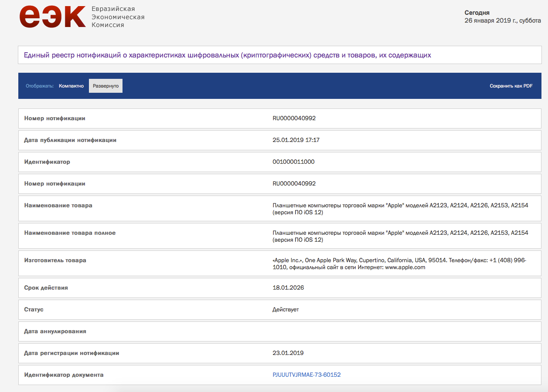Select first RU0000040992 notification number value

click(x=294, y=118)
